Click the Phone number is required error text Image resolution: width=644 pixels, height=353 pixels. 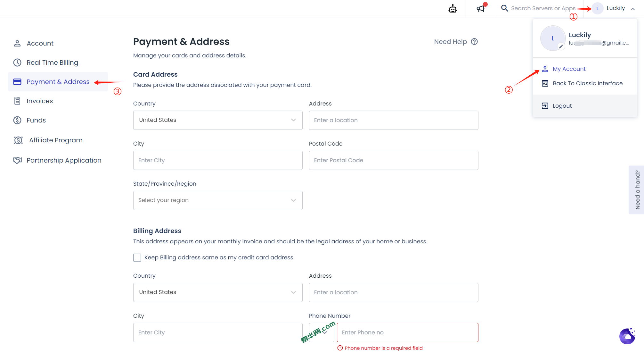click(384, 348)
